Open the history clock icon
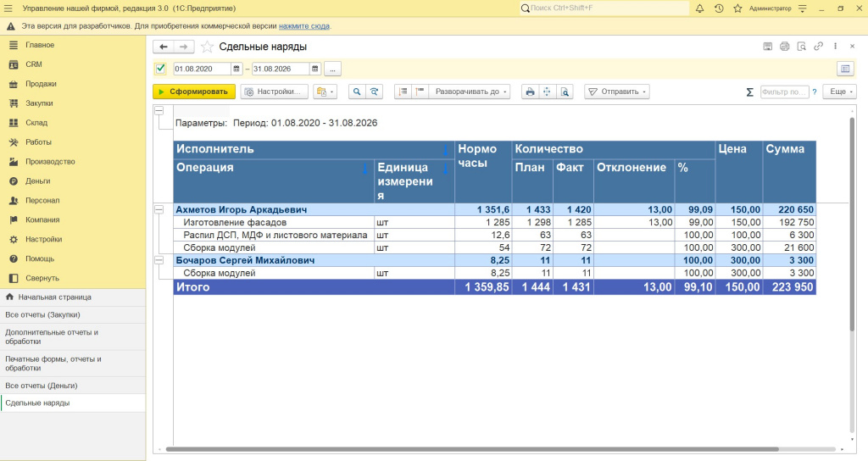 pyautogui.click(x=719, y=8)
